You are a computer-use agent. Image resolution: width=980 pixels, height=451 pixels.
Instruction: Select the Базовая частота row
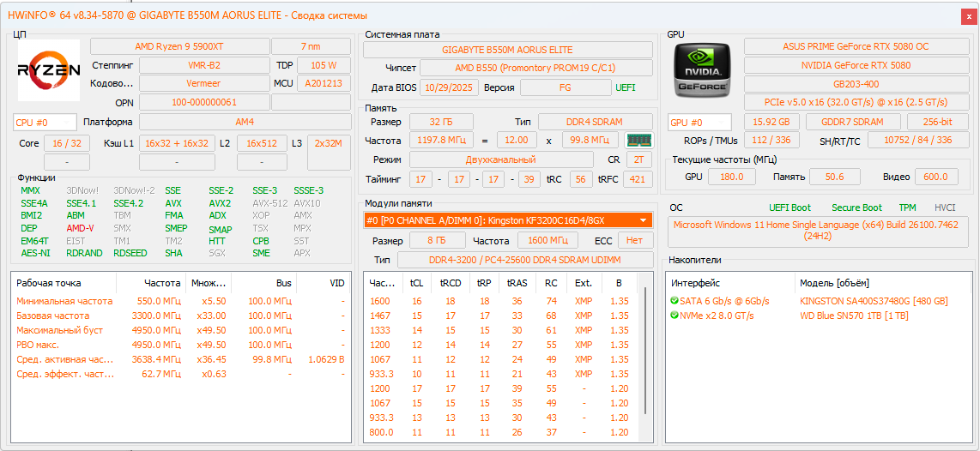pos(181,316)
